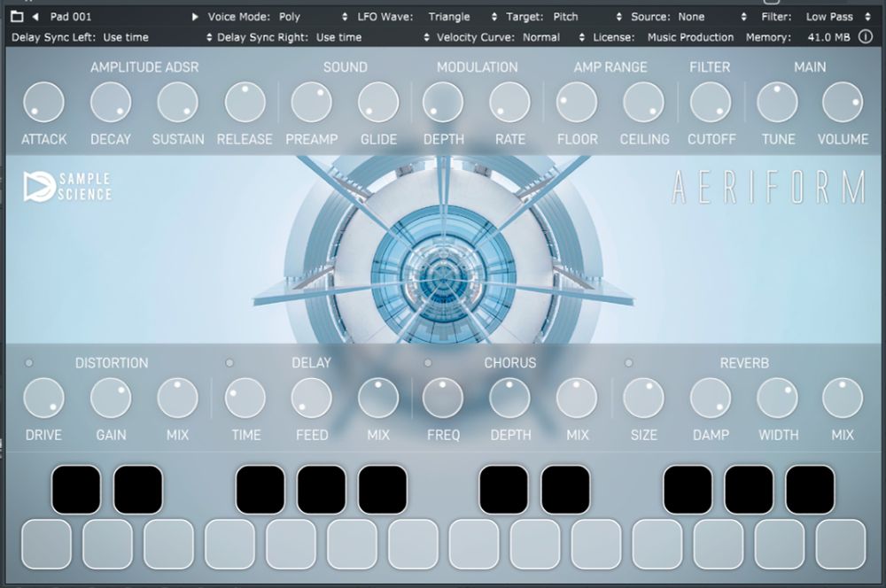Click the Distortion Mix knob

(x=177, y=398)
